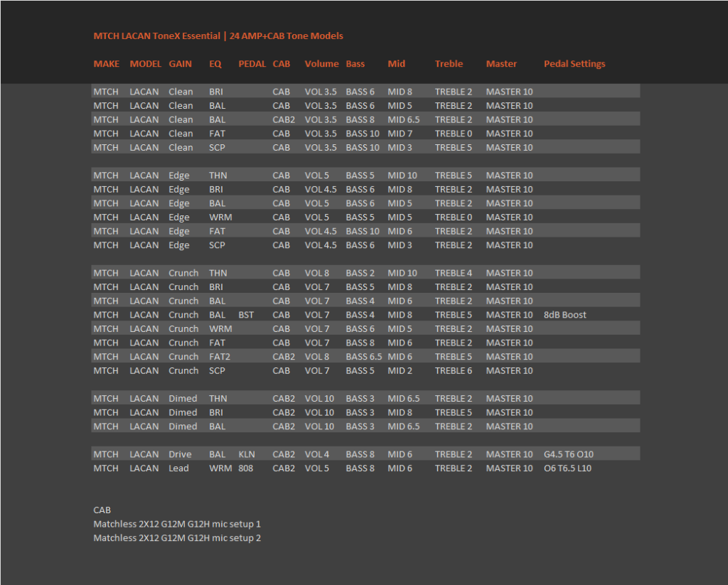Select the G4.5 T6 O10 pedal setting
The height and width of the screenshot is (585, 728).
pyautogui.click(x=569, y=454)
